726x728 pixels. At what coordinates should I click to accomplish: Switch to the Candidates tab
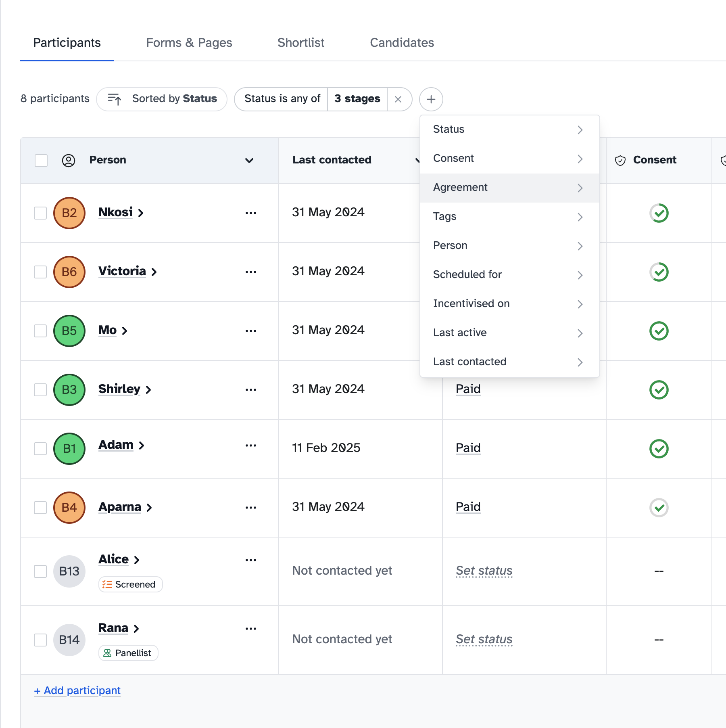coord(402,43)
